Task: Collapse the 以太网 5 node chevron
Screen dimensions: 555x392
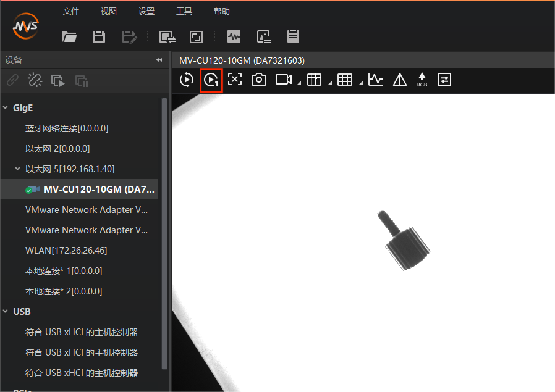Action: [17, 169]
